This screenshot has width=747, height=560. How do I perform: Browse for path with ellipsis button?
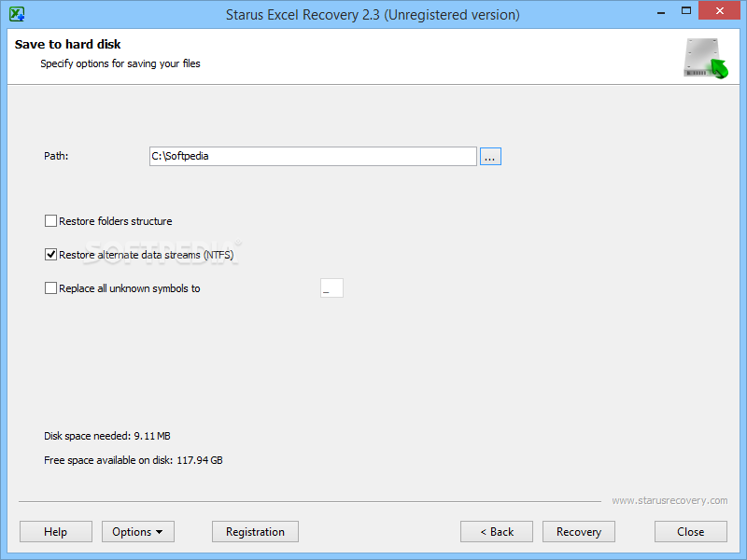click(490, 156)
